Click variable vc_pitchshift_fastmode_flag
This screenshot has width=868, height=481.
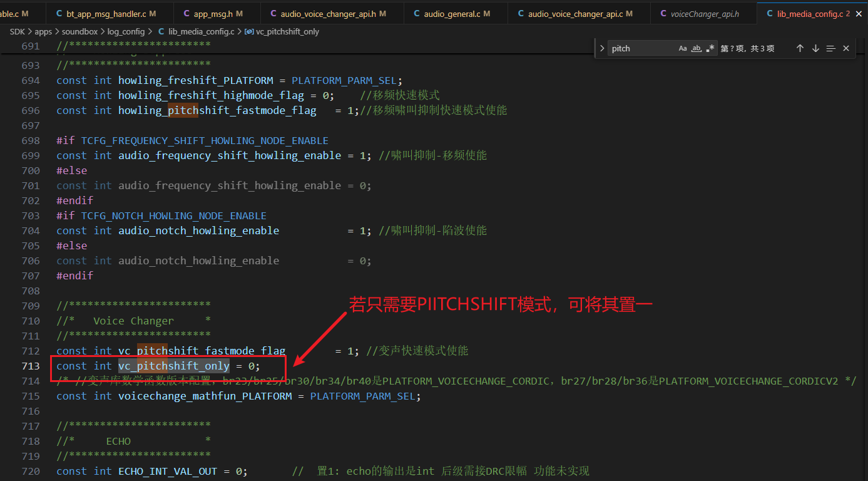[x=202, y=351]
